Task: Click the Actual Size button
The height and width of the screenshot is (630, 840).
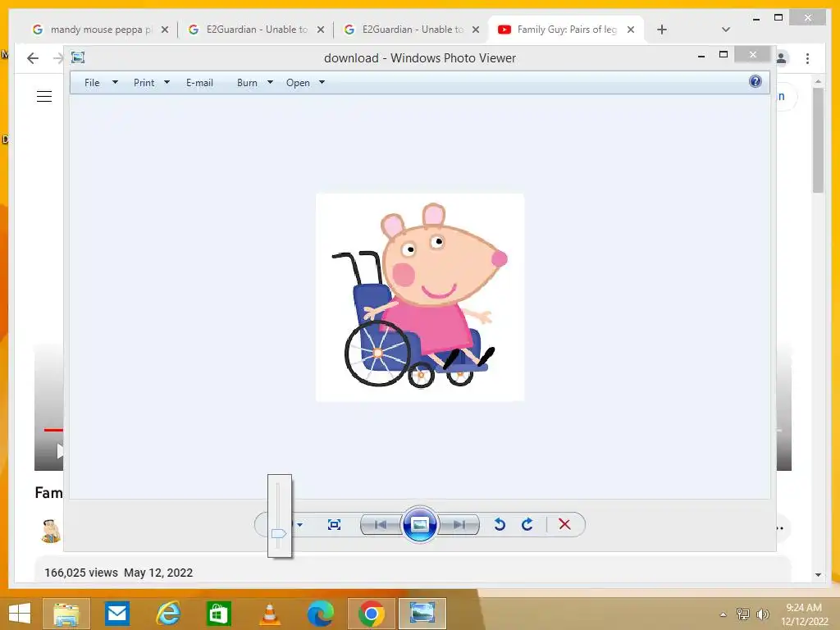Action: pos(335,524)
